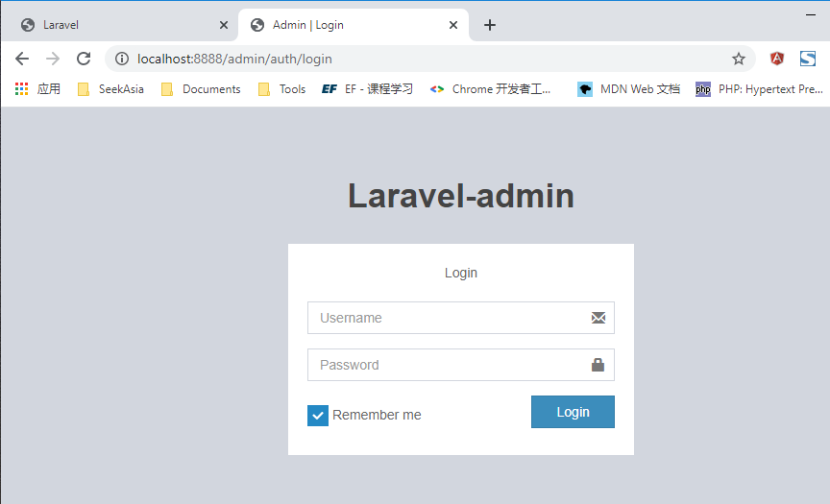Reload the page with refresh icon

84,59
